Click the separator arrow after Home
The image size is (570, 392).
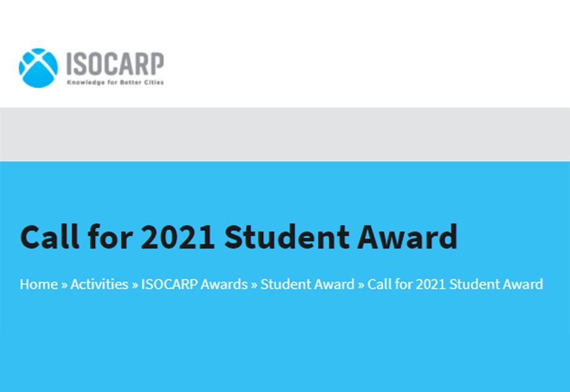click(x=64, y=285)
